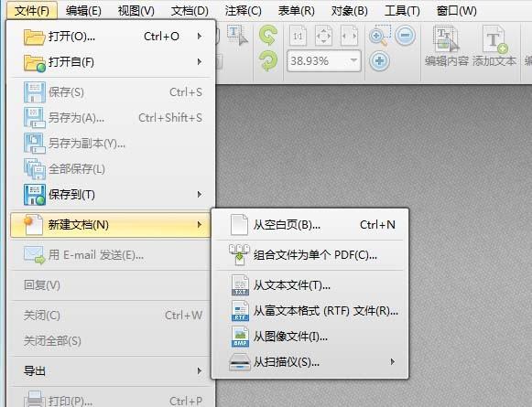This screenshot has width=532, height=407.
Task: Click the lower green rotate arrow
Action: (x=268, y=61)
